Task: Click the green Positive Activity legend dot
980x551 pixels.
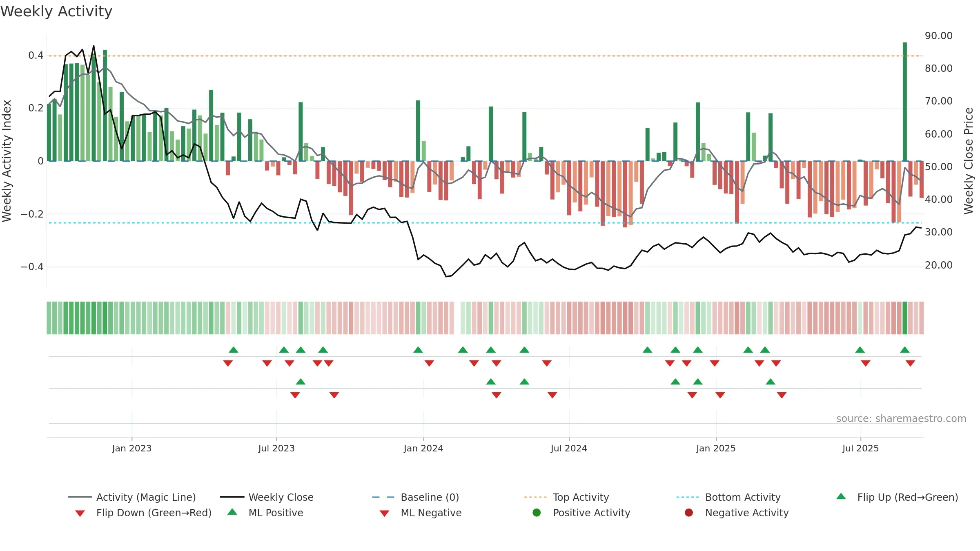Action: (x=537, y=513)
